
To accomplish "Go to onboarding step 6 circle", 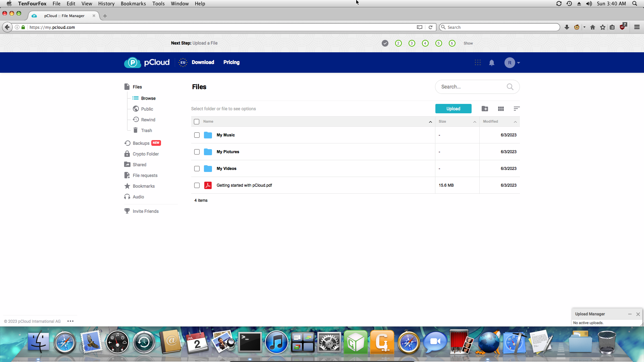I will [452, 43].
